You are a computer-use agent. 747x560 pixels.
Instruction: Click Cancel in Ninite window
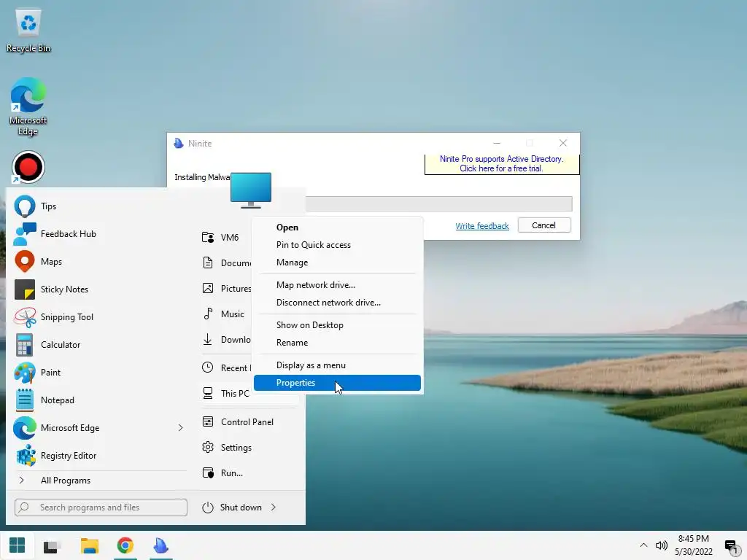coord(544,225)
